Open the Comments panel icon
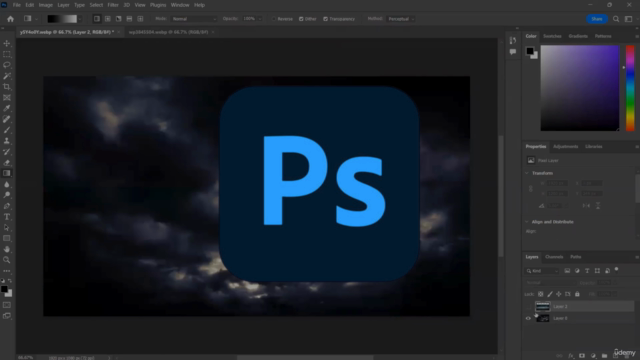 pyautogui.click(x=513, y=52)
